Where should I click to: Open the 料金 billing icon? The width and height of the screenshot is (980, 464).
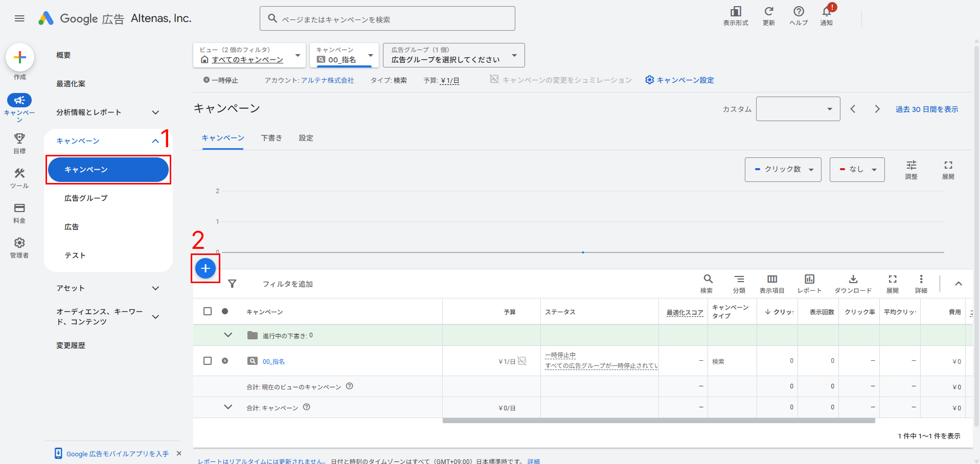point(19,208)
